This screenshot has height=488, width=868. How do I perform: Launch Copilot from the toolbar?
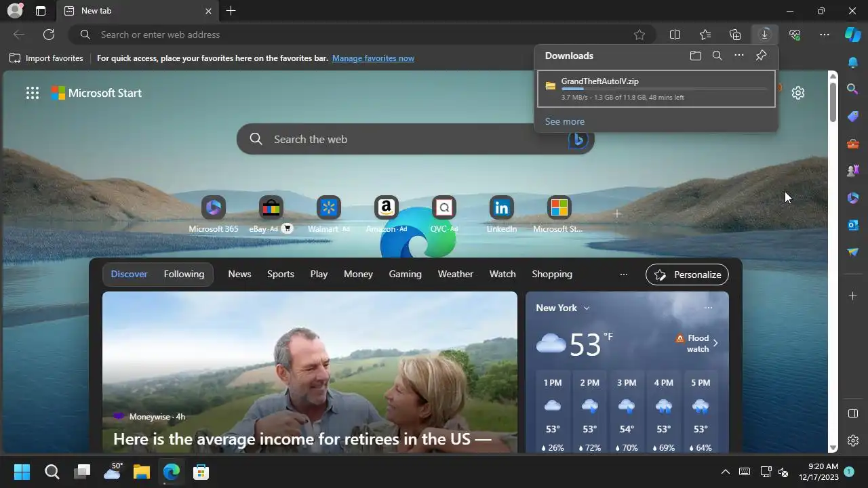(852, 35)
